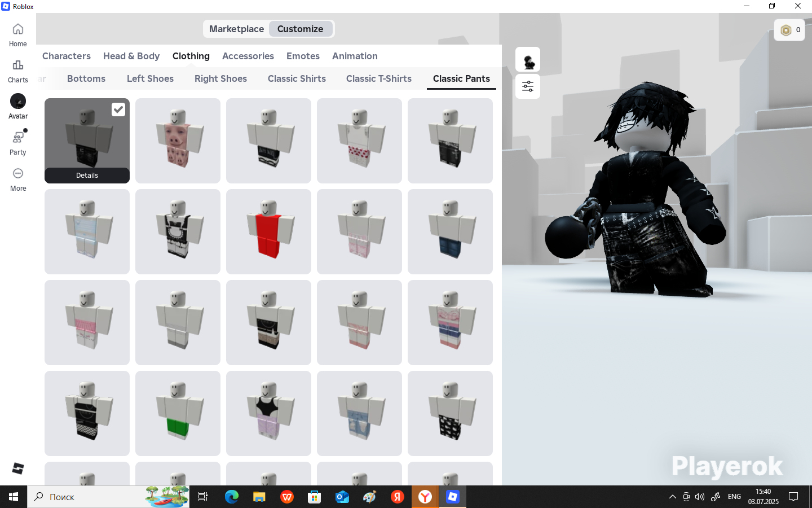Open the Windows Start menu
Image resolution: width=812 pixels, height=508 pixels.
click(14, 497)
